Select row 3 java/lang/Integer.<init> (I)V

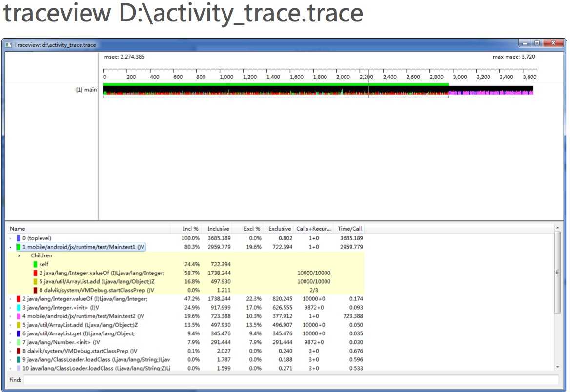pos(185,308)
